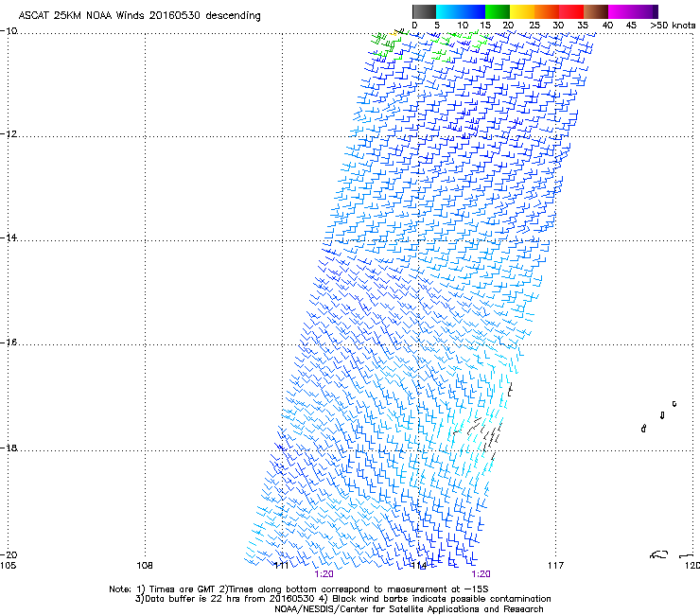Click the "-10" latitude axis label
Screen dimensions: 700x615
tap(9, 31)
